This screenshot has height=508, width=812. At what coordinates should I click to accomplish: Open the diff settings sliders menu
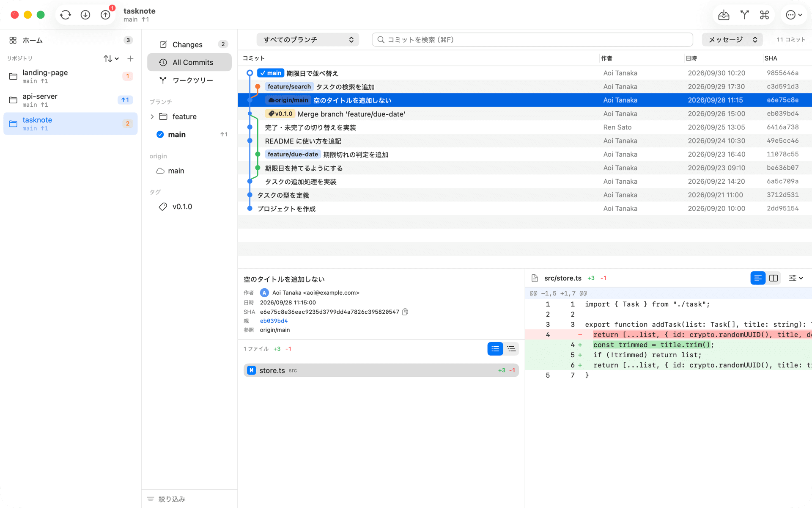click(796, 278)
